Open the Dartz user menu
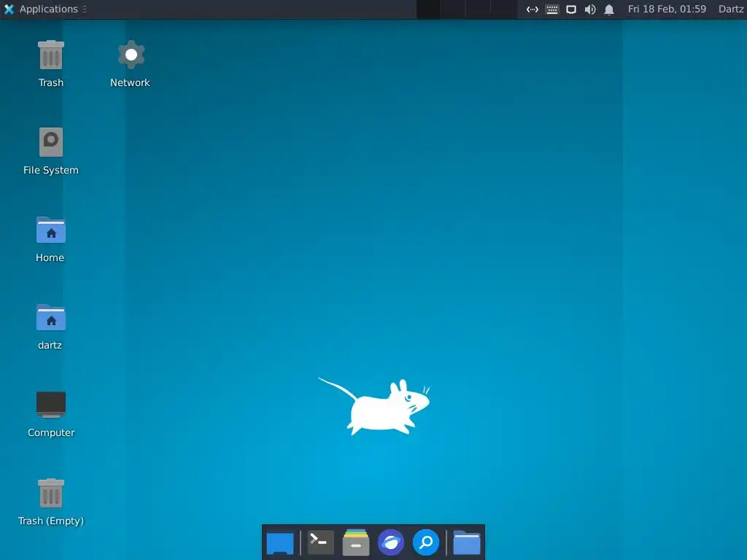Viewport: 747px width, 560px height. [x=731, y=9]
